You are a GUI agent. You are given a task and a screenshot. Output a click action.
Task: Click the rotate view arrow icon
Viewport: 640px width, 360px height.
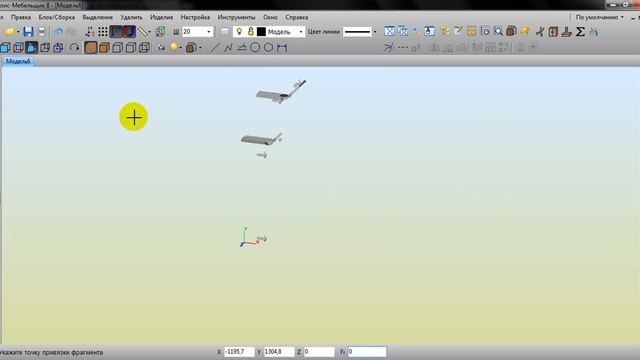[74, 48]
